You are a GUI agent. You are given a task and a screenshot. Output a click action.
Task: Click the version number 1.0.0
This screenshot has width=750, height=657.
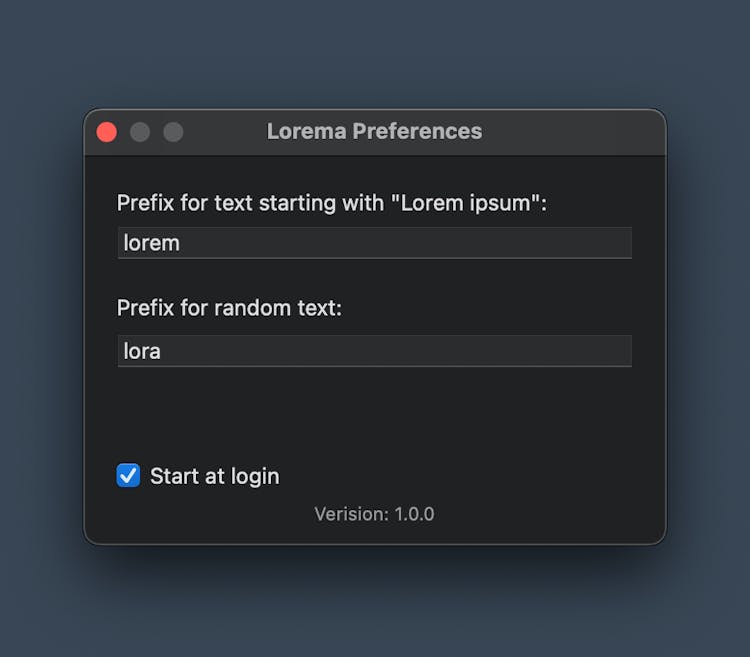(x=414, y=514)
